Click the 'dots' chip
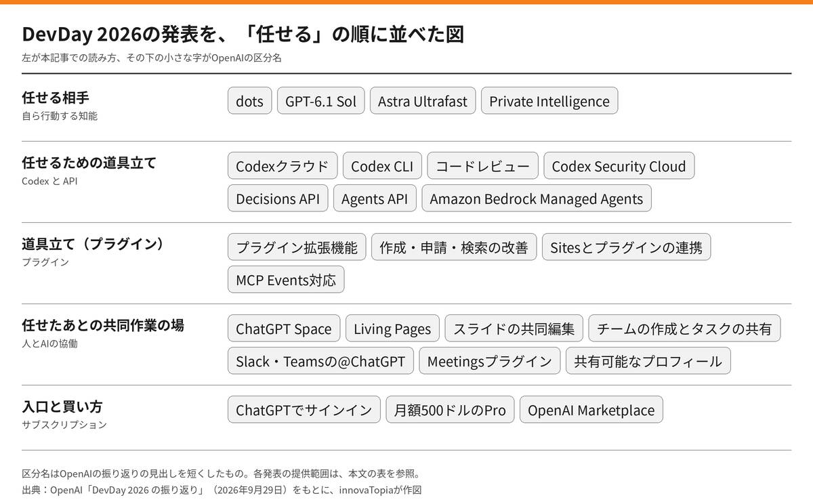 tap(249, 101)
